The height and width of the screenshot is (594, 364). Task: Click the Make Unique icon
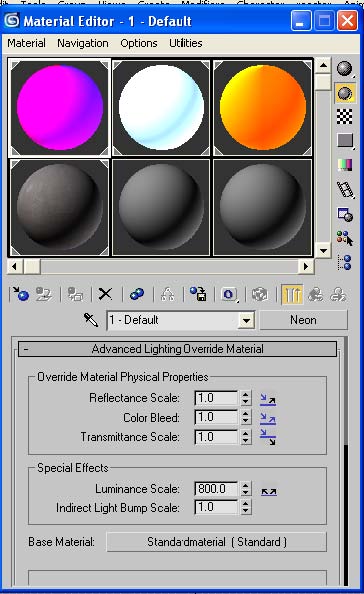(167, 294)
